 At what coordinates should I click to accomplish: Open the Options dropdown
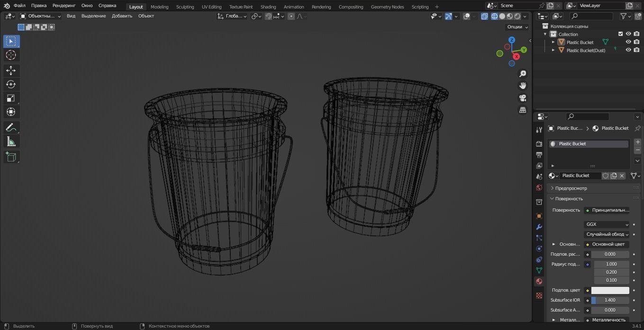click(x=517, y=27)
